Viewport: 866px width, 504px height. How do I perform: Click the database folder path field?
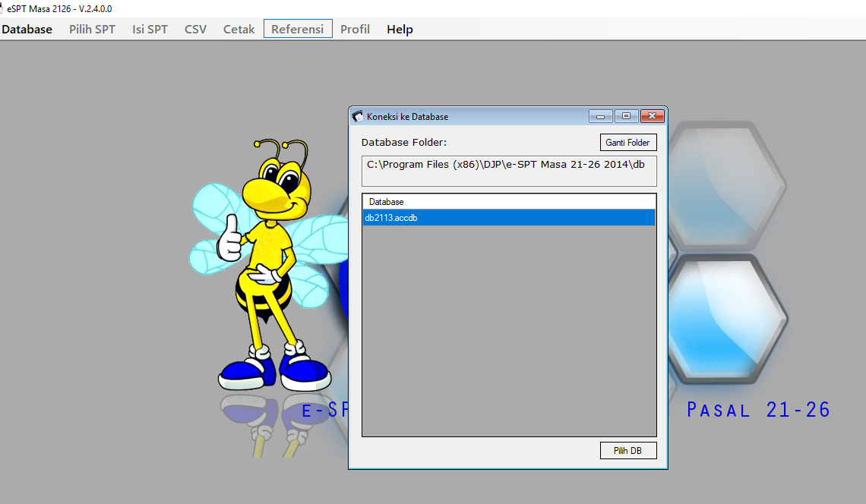pyautogui.click(x=509, y=171)
